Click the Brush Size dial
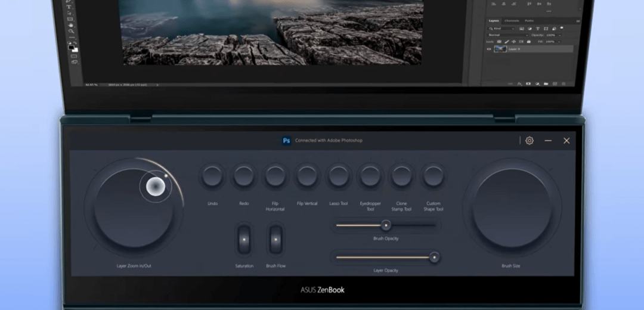Viewport: 644px width, 310px height. tap(512, 208)
